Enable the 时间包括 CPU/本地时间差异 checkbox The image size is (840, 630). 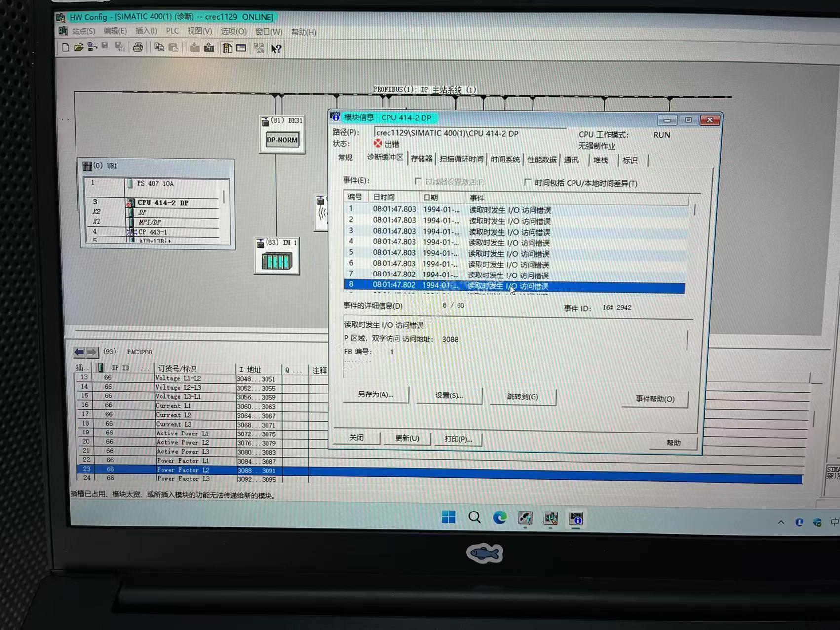[x=527, y=182]
